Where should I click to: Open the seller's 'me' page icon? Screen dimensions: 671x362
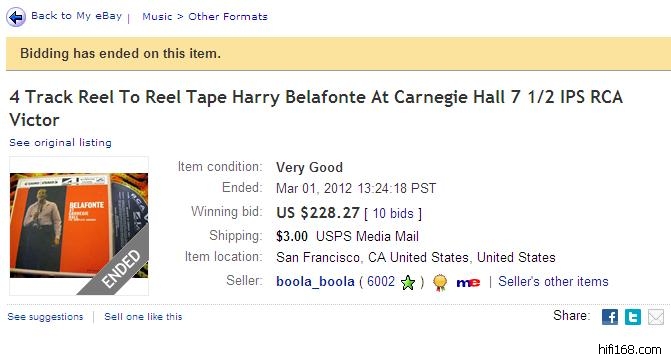[468, 282]
